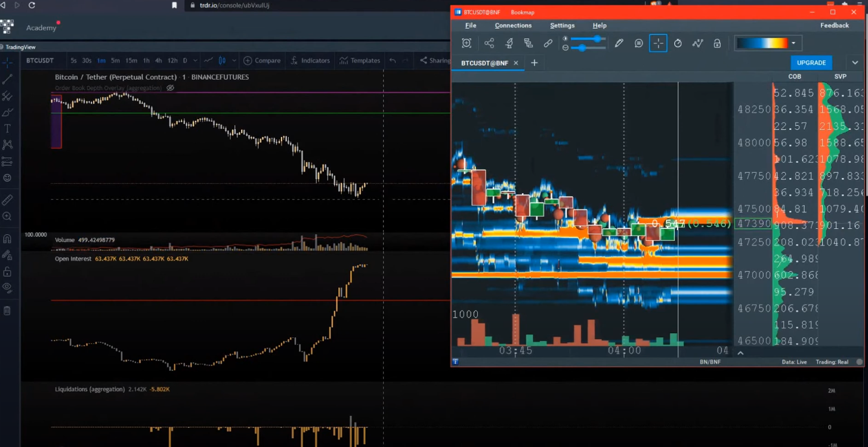This screenshot has height=447, width=868.
Task: Click Bookmap layered columns icon
Action: click(529, 43)
